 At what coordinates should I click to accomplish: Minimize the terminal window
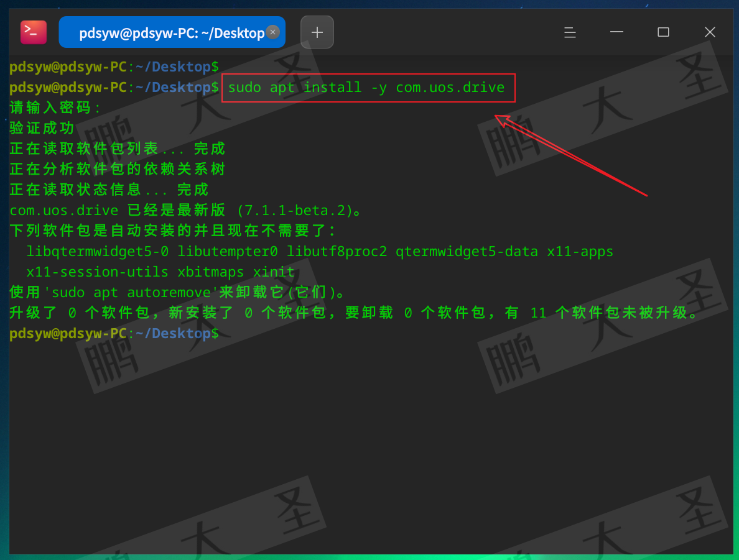(616, 32)
